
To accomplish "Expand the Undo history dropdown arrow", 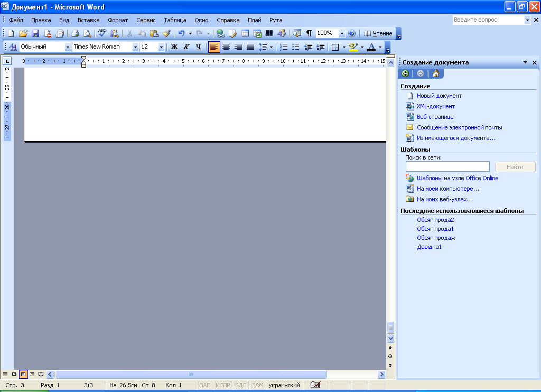I will tap(190, 33).
